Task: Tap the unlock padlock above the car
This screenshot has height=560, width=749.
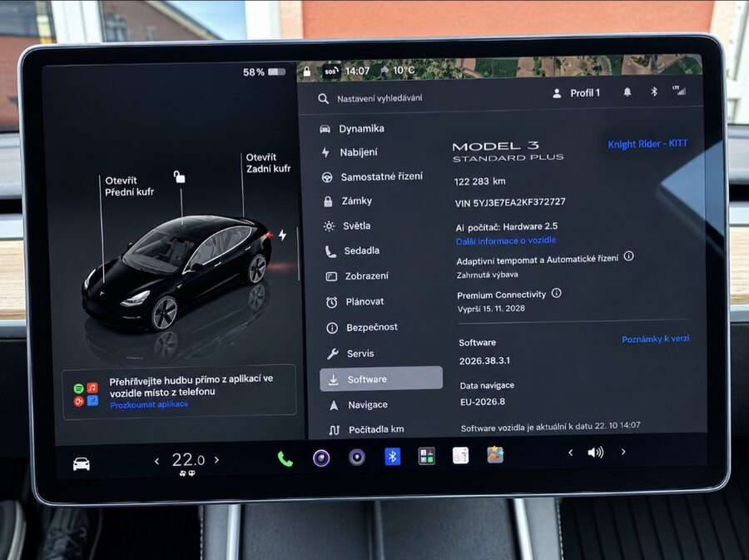Action: (x=179, y=177)
